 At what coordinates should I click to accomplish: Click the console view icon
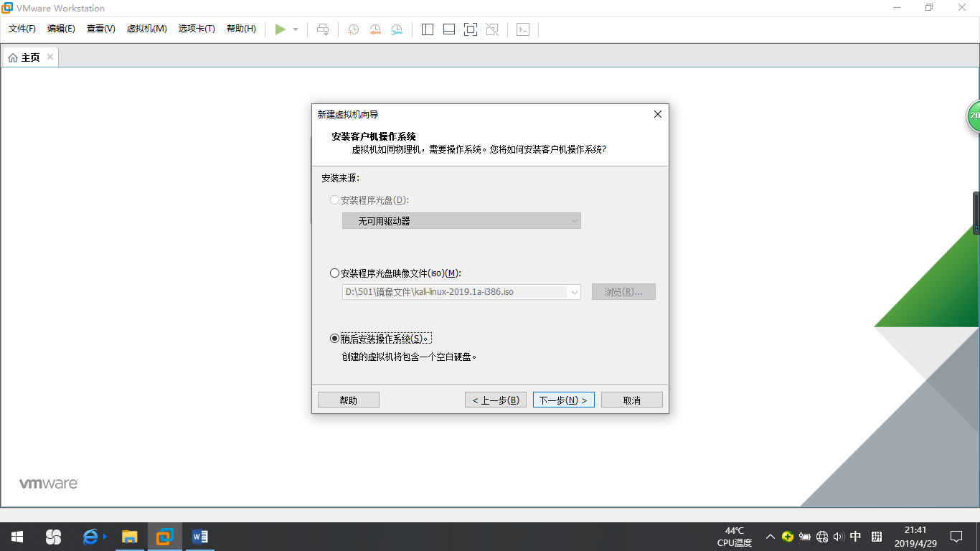(x=523, y=29)
